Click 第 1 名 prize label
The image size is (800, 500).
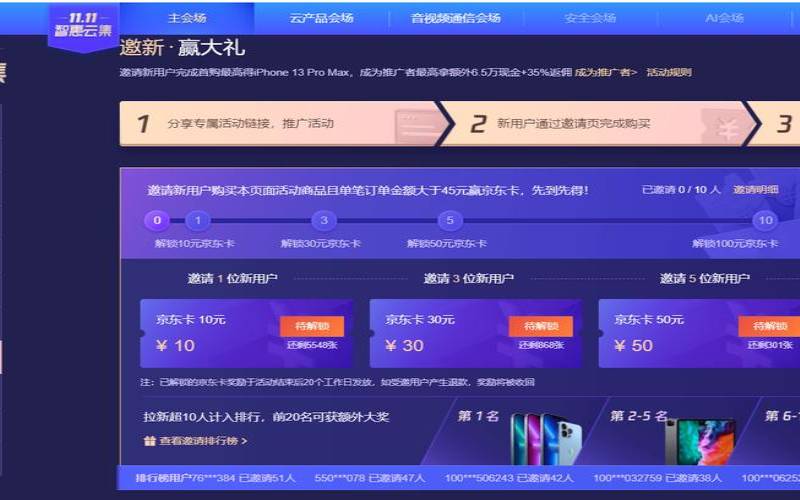pos(478,416)
